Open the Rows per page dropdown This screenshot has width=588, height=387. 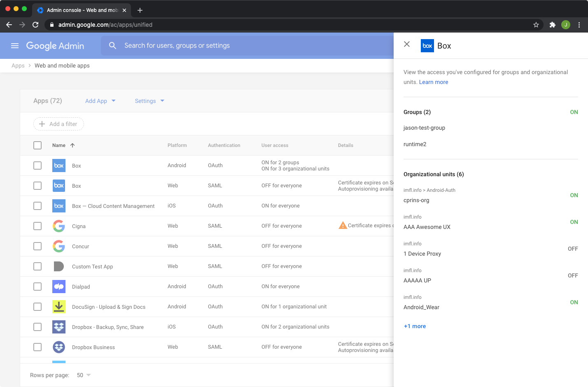pyautogui.click(x=84, y=375)
